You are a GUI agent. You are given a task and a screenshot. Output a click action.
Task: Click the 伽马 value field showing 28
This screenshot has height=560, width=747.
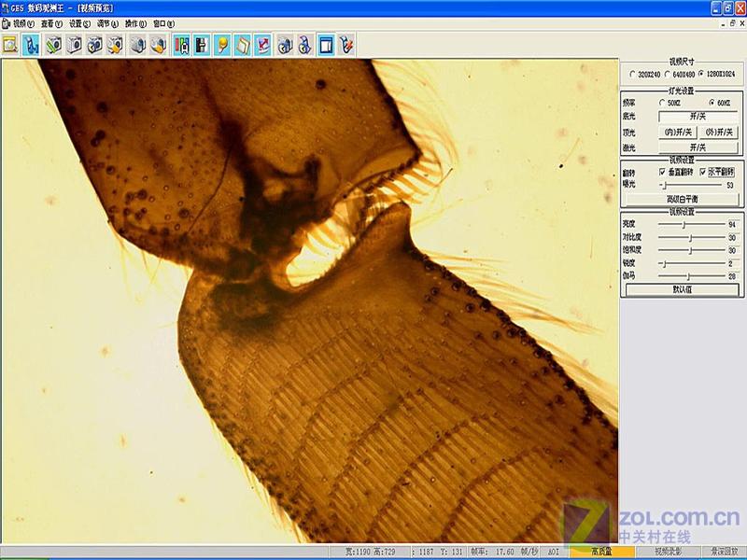click(733, 276)
